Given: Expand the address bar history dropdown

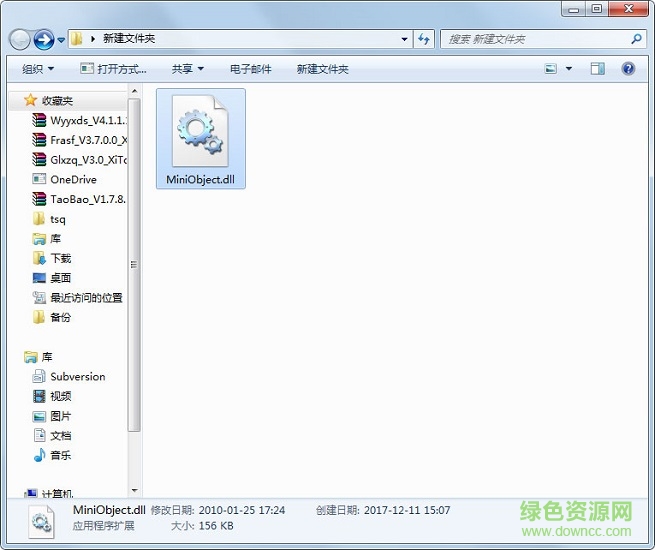Looking at the screenshot, I should [x=404, y=39].
